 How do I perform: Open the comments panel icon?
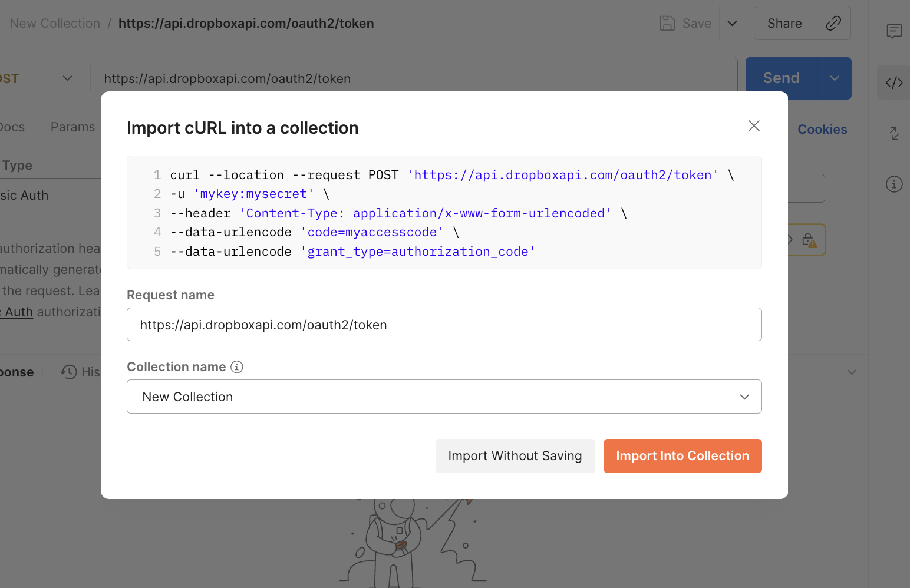(x=893, y=31)
